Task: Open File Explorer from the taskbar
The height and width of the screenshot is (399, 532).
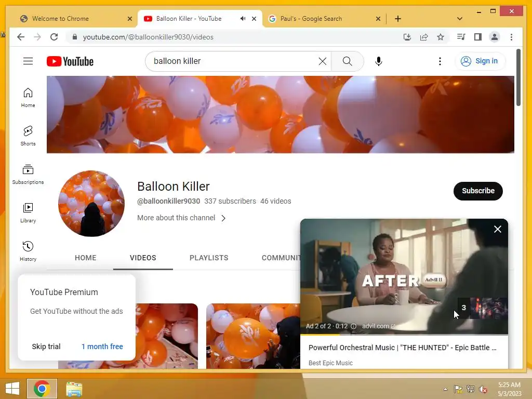Action: 74,389
